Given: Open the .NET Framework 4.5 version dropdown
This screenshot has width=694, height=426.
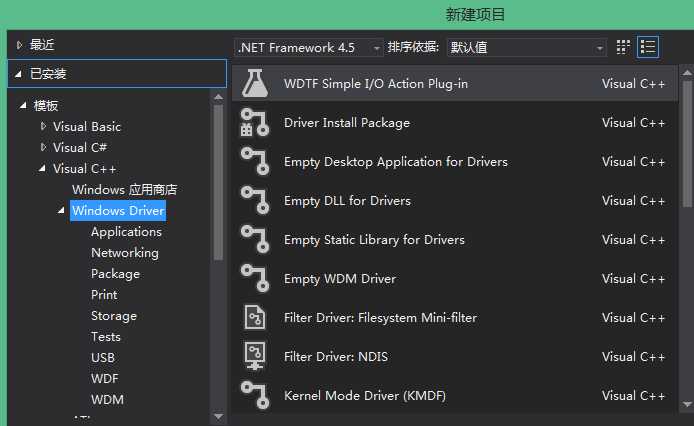Looking at the screenshot, I should tap(308, 47).
